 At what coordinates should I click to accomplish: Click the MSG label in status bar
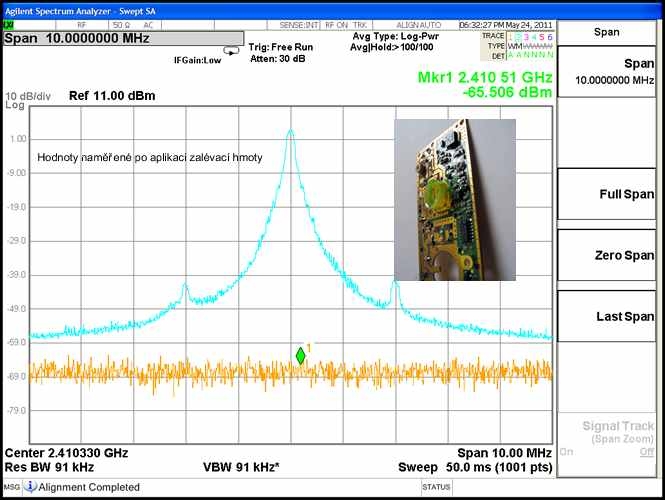[x=11, y=487]
